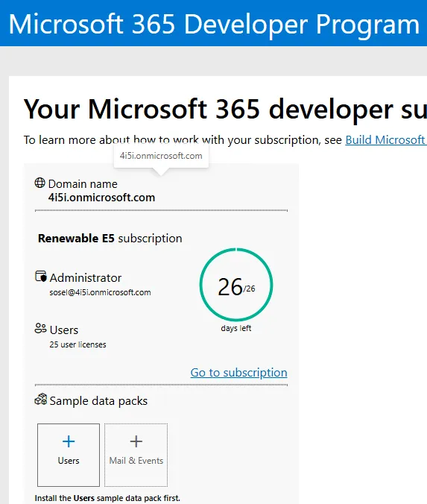Image resolution: width=427 pixels, height=504 pixels.
Task: Select the Mail & Events data pack tile
Action: [x=136, y=455]
